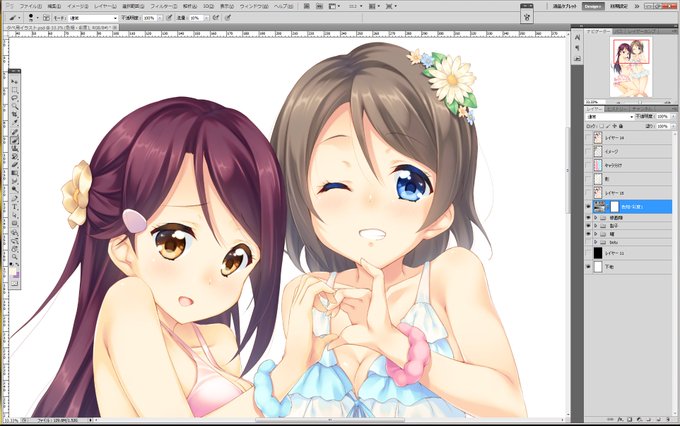
Task: Show more workspaces via double-arrow button
Action: pos(637,7)
